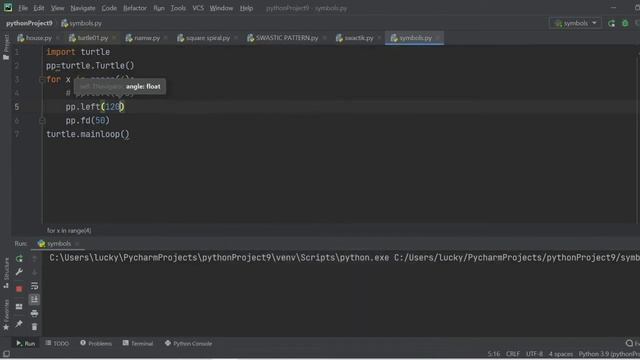Image resolution: width=640 pixels, height=360 pixels.
Task: Open the Code menu
Action: coord(109,8)
